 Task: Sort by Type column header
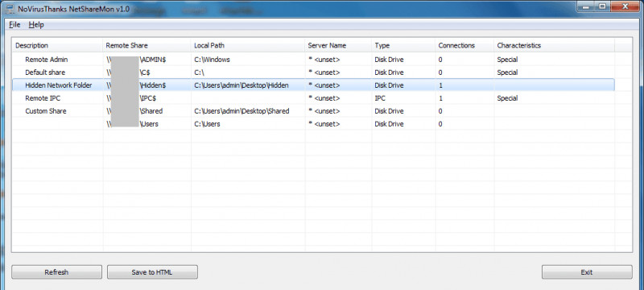tap(403, 46)
